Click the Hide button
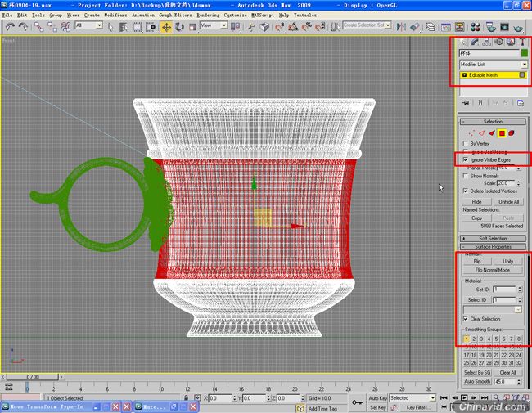This screenshot has width=532, height=413. click(x=476, y=202)
